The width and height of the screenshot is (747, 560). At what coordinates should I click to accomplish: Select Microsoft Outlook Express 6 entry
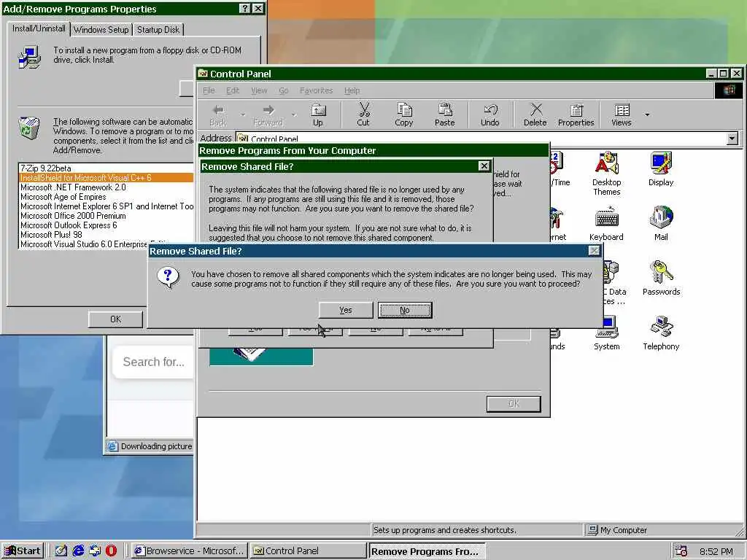click(107, 225)
